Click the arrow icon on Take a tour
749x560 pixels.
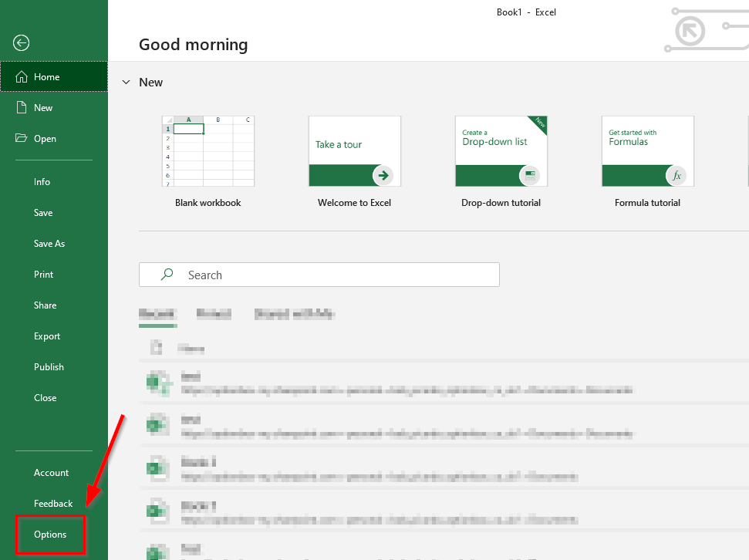tap(383, 175)
